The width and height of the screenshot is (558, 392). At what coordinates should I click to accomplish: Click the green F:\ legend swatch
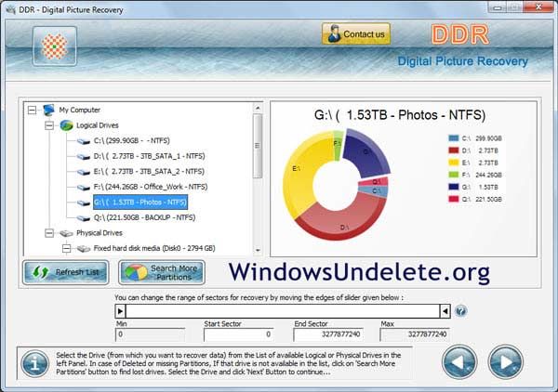(454, 175)
